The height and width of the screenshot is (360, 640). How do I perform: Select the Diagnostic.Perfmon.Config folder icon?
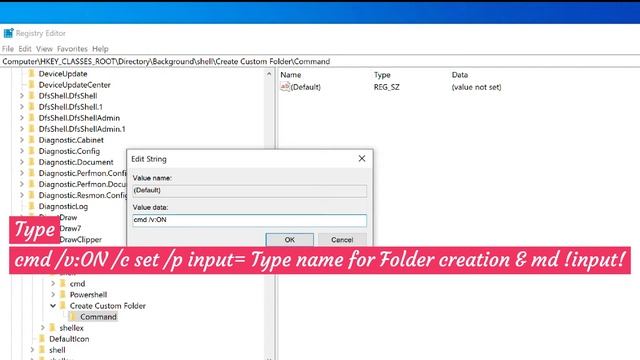pos(31,173)
